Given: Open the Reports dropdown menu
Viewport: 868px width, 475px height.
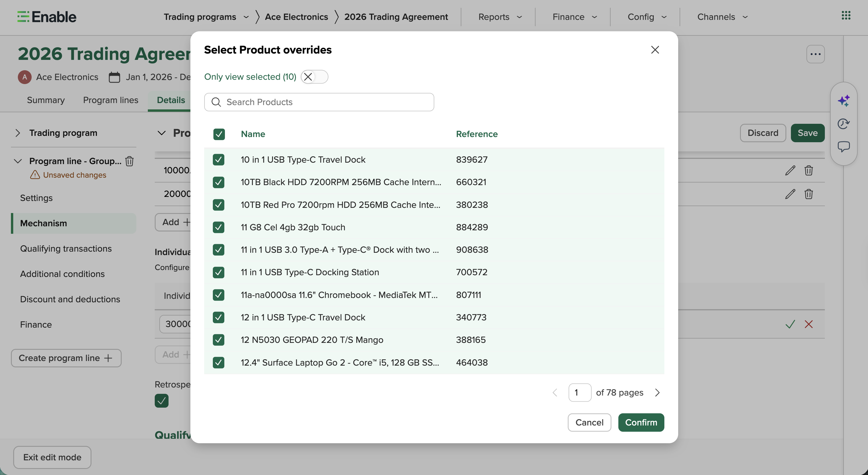Looking at the screenshot, I should [x=500, y=17].
